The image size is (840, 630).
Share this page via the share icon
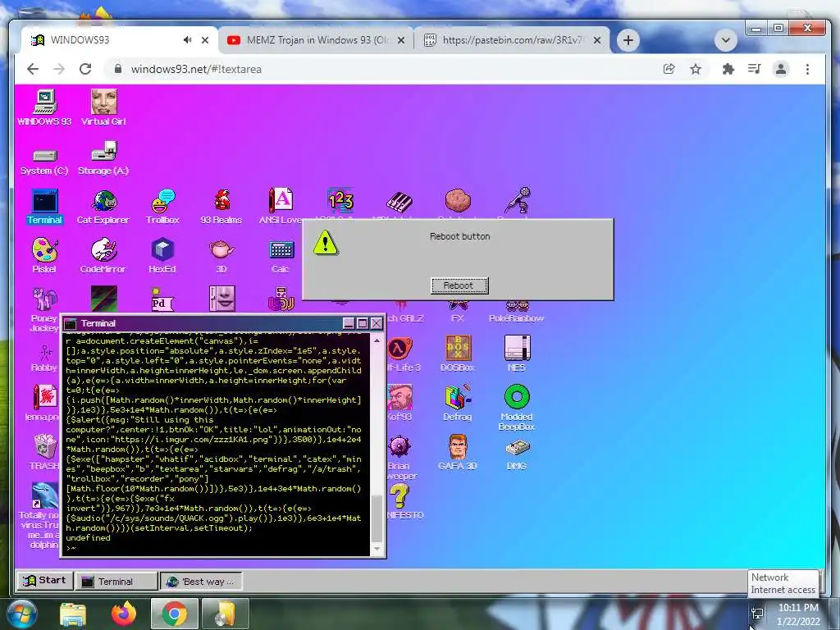669,69
